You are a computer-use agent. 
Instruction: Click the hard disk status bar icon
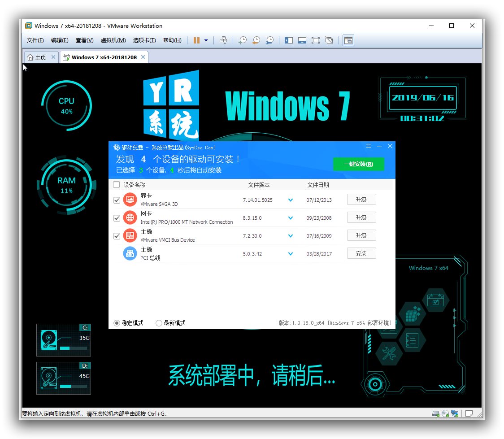point(436,413)
